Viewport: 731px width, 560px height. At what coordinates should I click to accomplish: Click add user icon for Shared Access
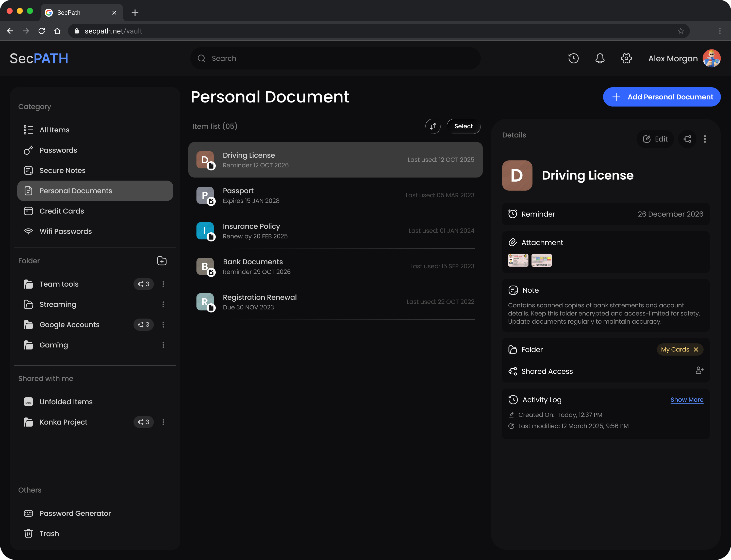[x=699, y=371]
